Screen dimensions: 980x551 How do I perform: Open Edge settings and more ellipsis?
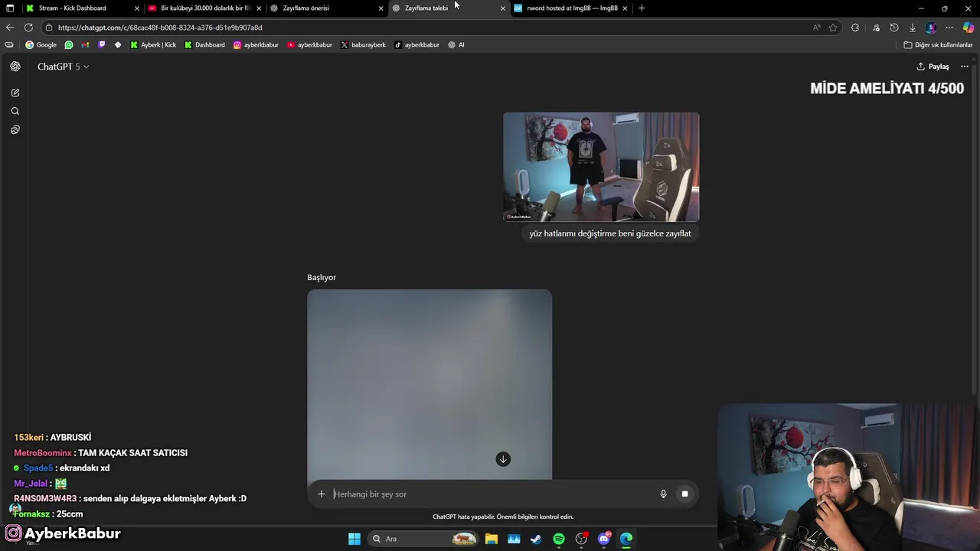tap(949, 28)
